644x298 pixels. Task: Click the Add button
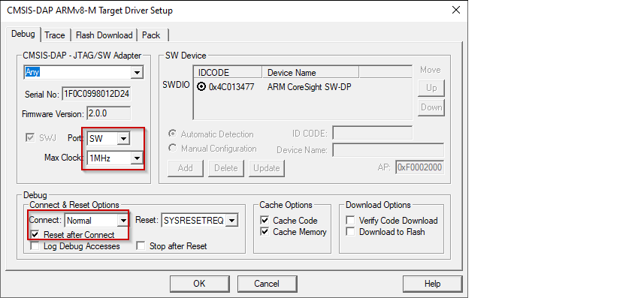point(185,168)
